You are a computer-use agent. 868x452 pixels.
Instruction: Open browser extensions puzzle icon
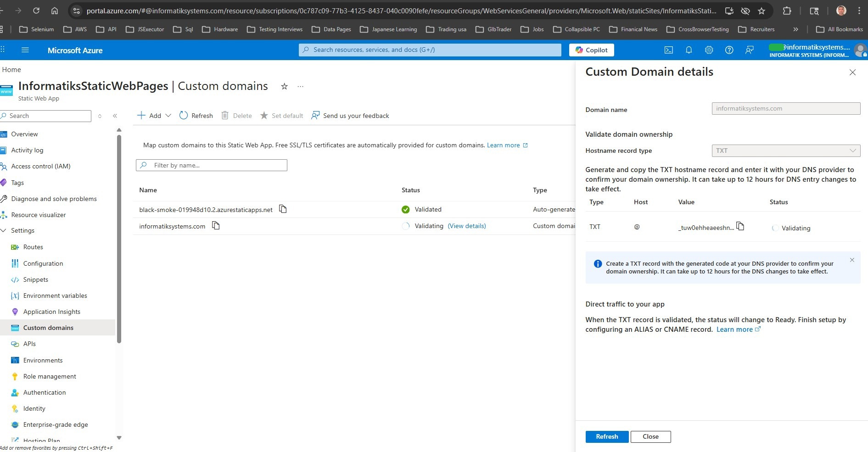click(787, 11)
